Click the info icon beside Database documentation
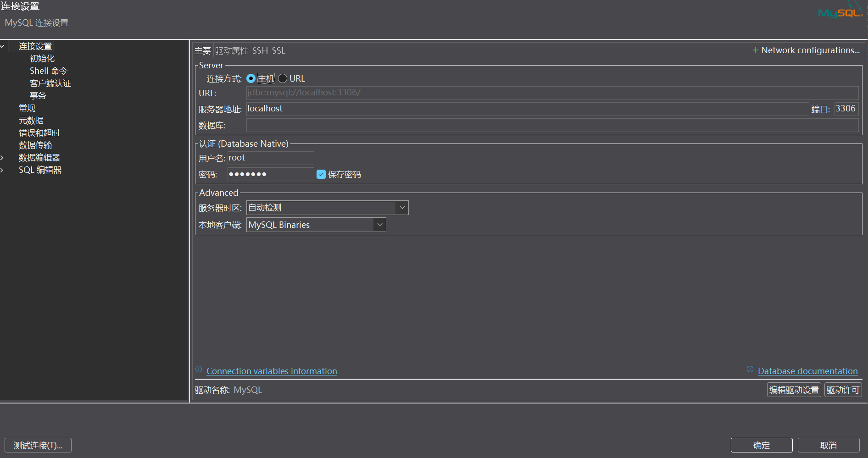Image resolution: width=868 pixels, height=458 pixels. click(750, 370)
